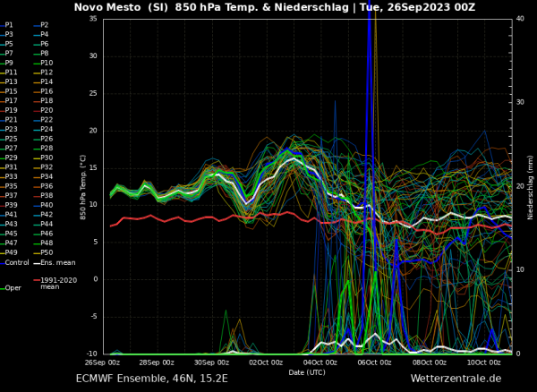Select legend entry P43

[x=9, y=224]
